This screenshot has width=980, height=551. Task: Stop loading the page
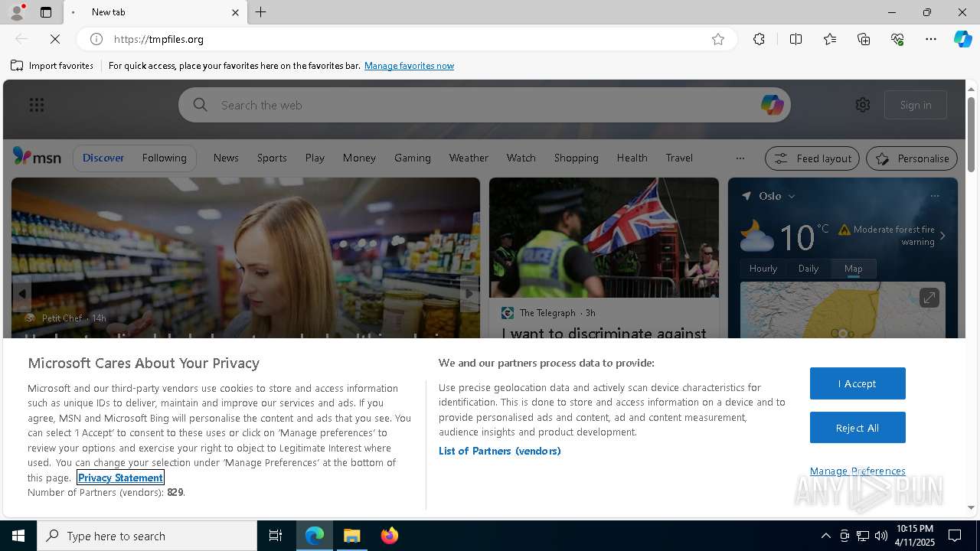[55, 39]
